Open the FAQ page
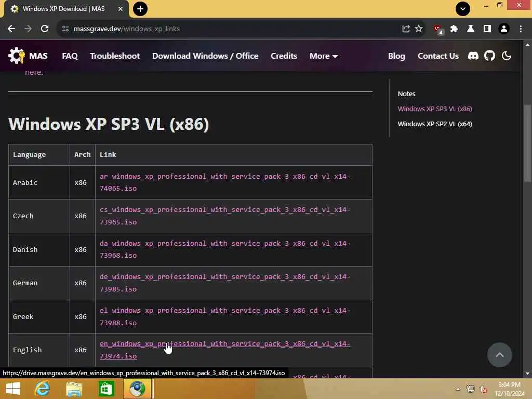532x399 pixels. pos(70,56)
